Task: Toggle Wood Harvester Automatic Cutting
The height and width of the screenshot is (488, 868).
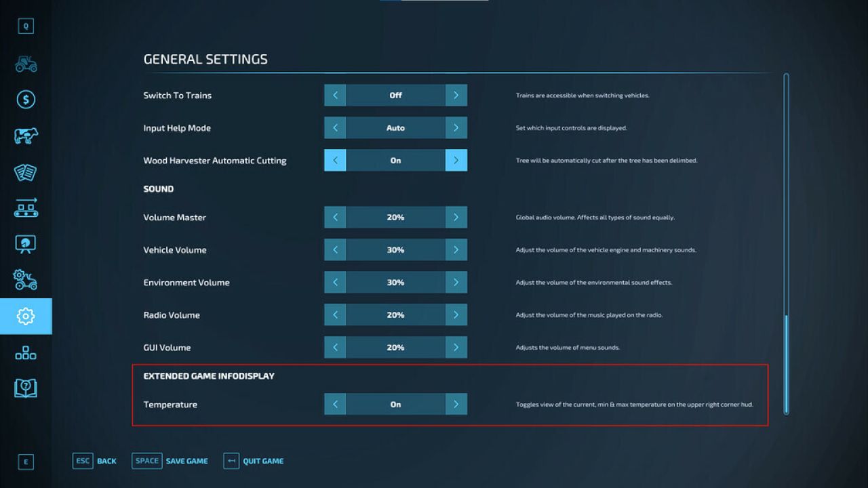Action: (395, 160)
